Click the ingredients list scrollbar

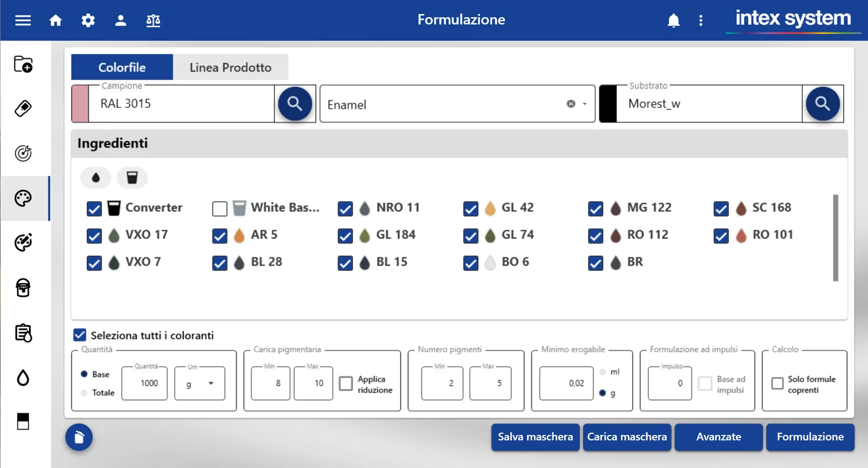coord(835,238)
